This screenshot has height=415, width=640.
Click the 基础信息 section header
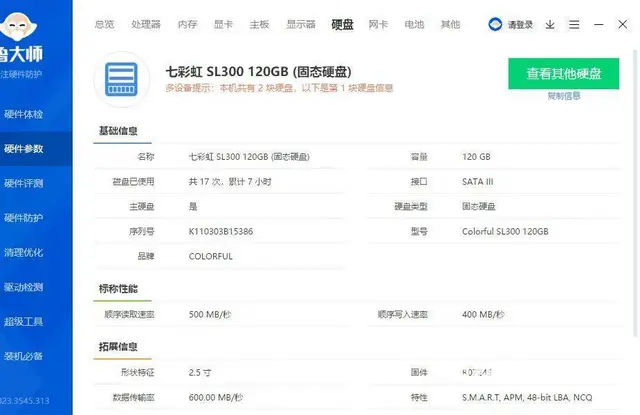[x=118, y=131]
